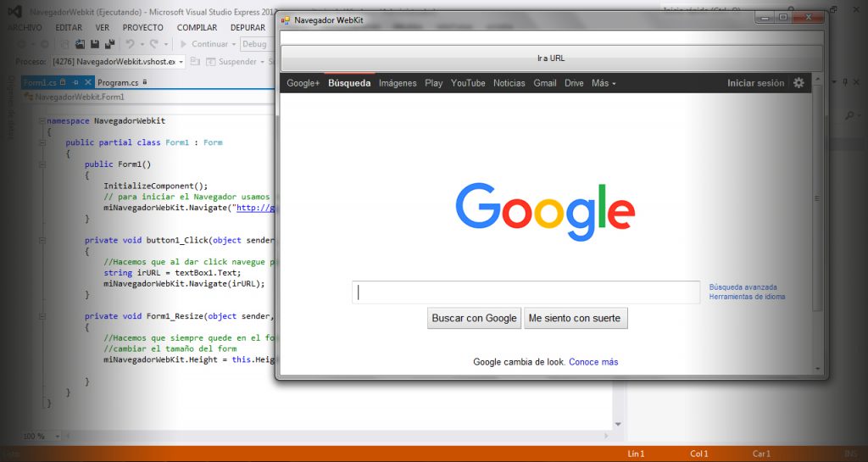
Task: Save the current file with the floppy icon
Action: pos(95,44)
